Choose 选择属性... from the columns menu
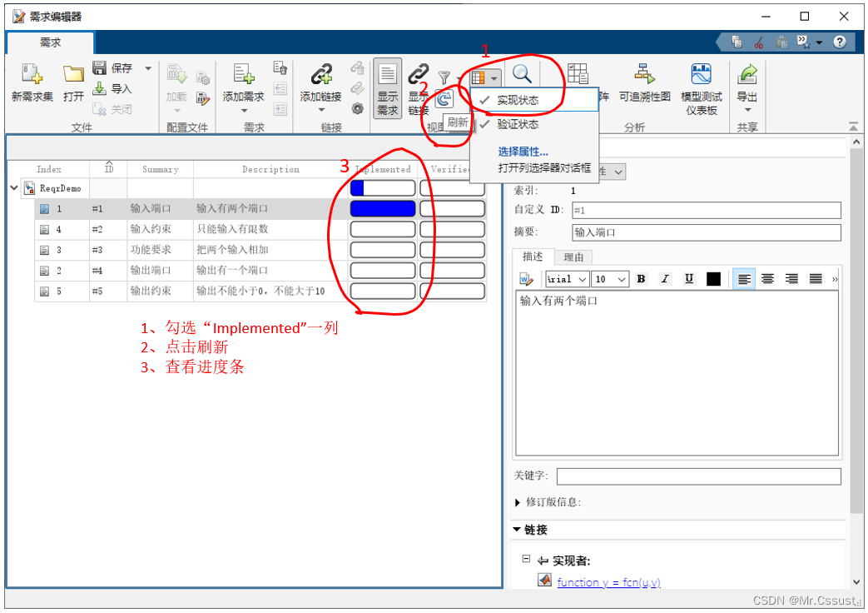 [523, 152]
